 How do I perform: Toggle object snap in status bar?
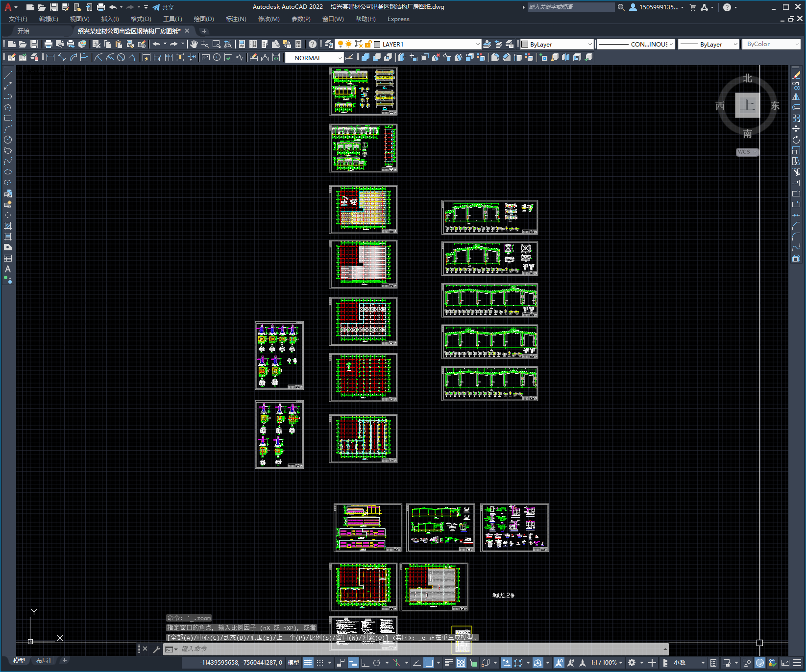click(429, 663)
